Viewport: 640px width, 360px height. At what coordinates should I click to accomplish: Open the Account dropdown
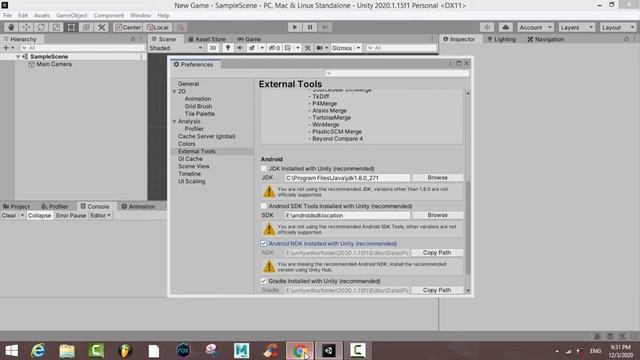(536, 27)
